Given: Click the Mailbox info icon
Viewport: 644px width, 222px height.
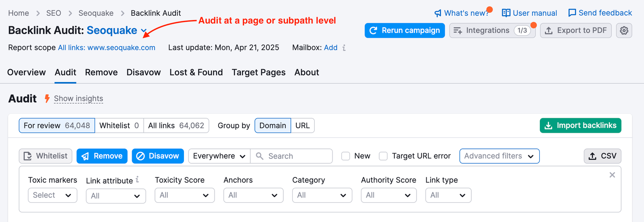Looking at the screenshot, I should pos(344,48).
